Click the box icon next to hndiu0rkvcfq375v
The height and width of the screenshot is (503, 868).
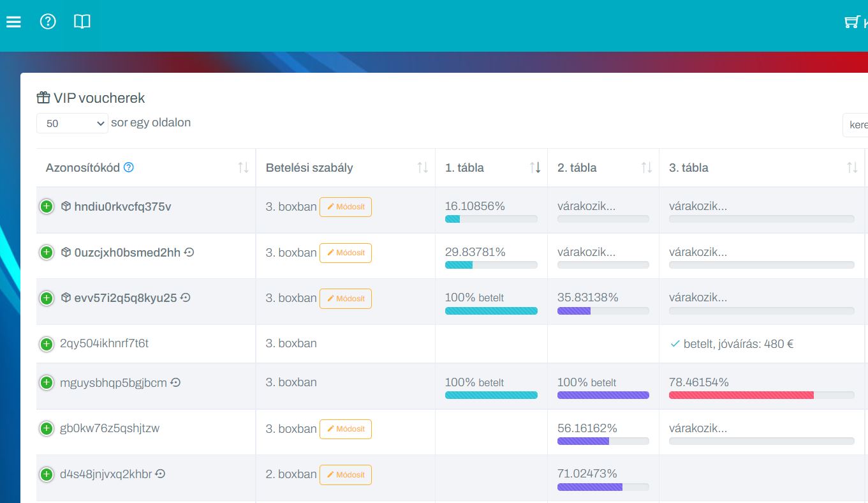tap(66, 206)
